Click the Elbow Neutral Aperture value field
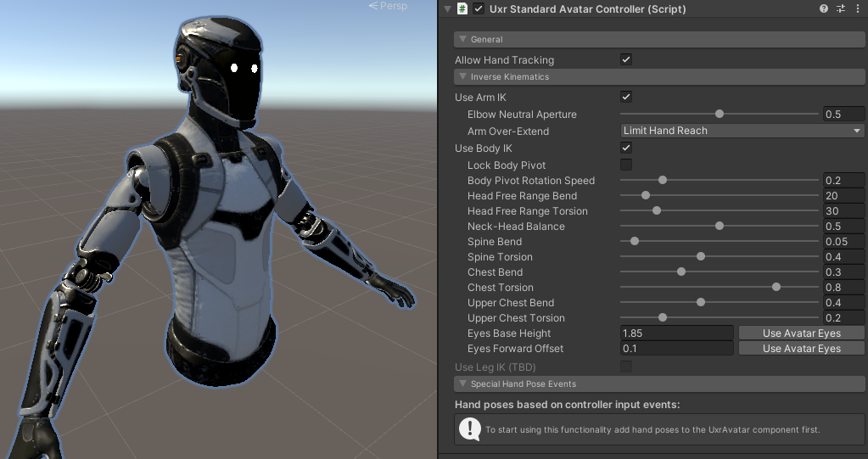 pos(843,114)
